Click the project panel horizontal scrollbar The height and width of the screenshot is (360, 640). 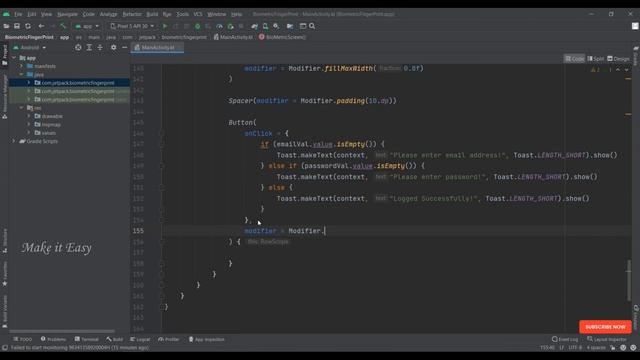(x=62, y=331)
